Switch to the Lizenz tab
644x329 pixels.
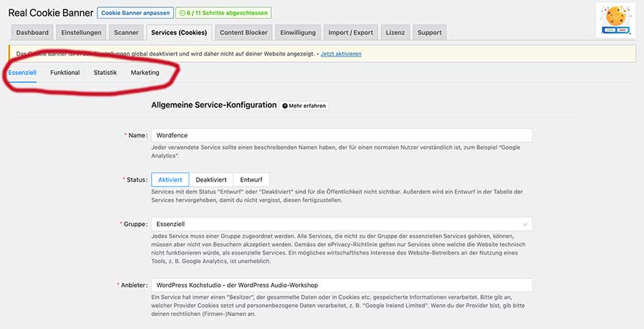[395, 32]
